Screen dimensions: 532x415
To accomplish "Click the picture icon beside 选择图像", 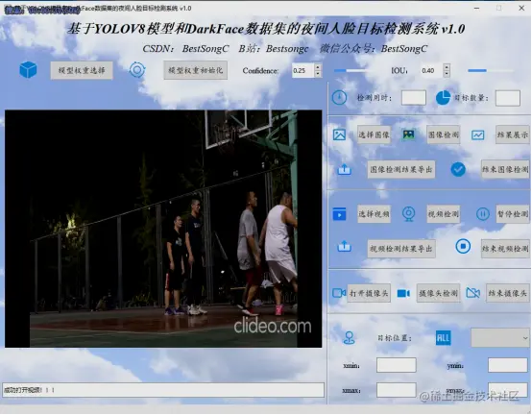I will pyautogui.click(x=339, y=134).
